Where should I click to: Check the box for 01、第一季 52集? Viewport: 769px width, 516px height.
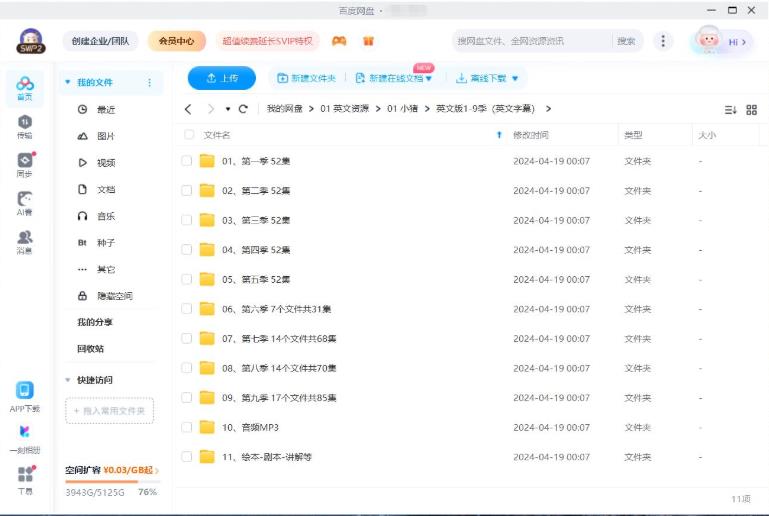click(x=187, y=161)
